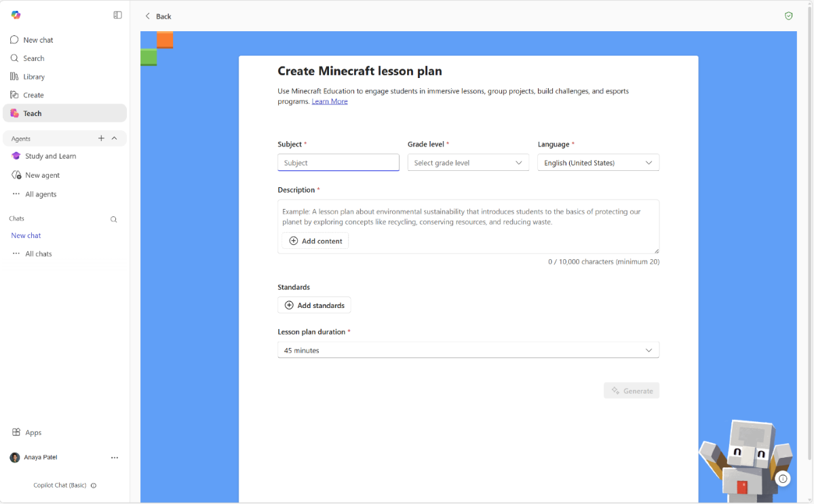Open the Language dropdown

click(598, 163)
